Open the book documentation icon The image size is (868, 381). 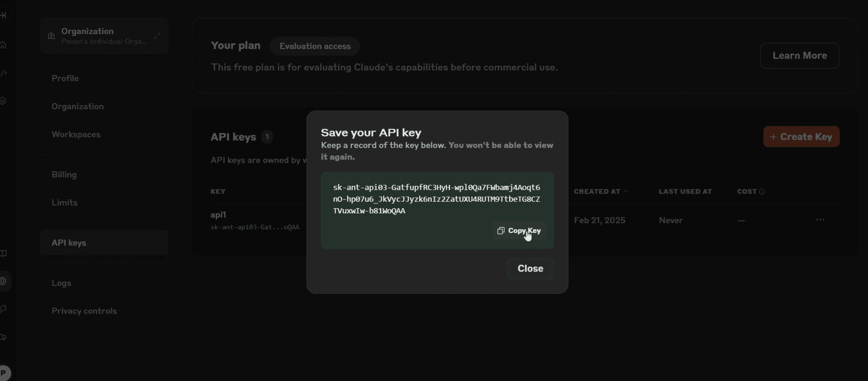click(x=3, y=253)
